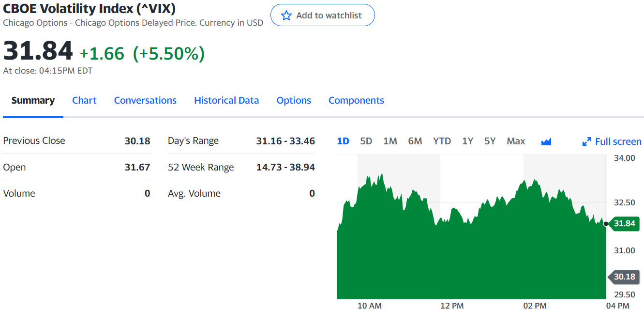Select the 1M chart range
Viewport: 644px width, 310px height.
pyautogui.click(x=390, y=141)
